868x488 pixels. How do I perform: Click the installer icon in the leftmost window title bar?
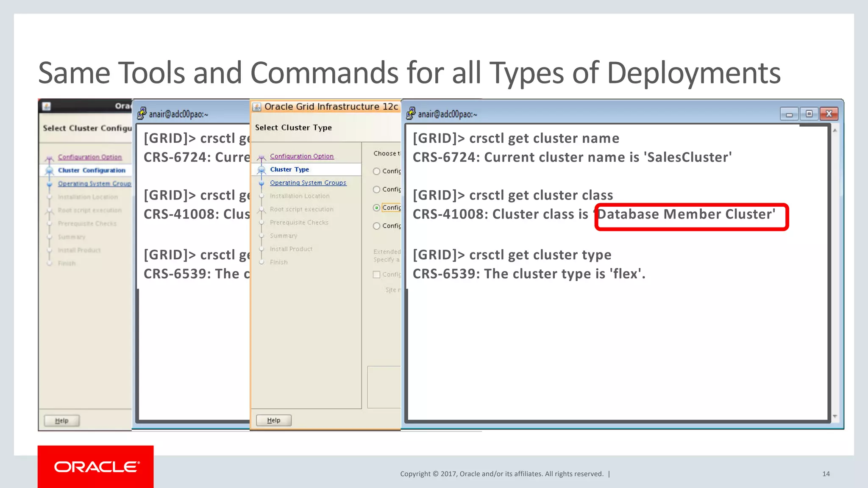point(47,106)
